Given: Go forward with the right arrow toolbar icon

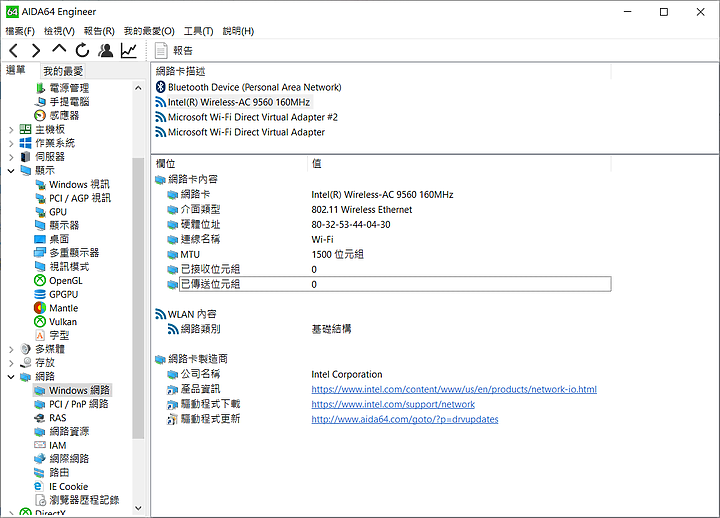Looking at the screenshot, I should click(36, 50).
